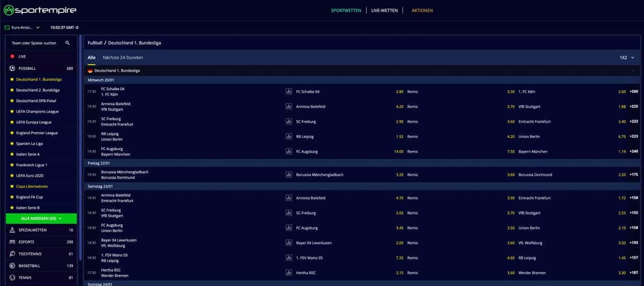Open statistics icon for 1. FSV Mainz 05 match
The height and width of the screenshot is (286, 644).
289,258
